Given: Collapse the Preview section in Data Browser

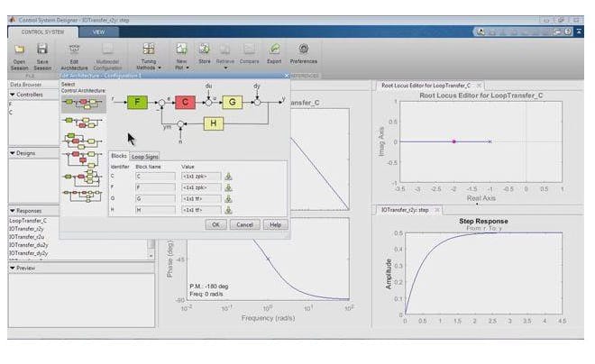Looking at the screenshot, I should (x=13, y=268).
